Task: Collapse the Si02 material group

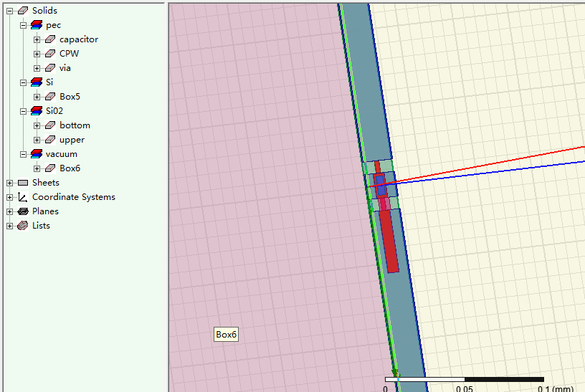Action: pyautogui.click(x=24, y=111)
